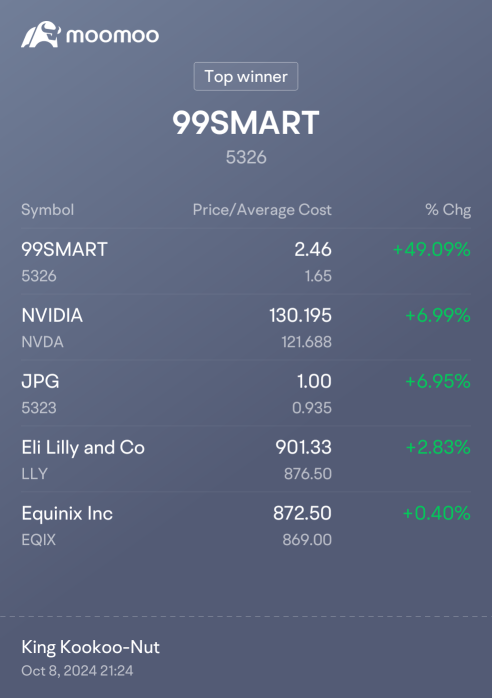Click the +6.99% NVIDIA change value

(x=438, y=315)
